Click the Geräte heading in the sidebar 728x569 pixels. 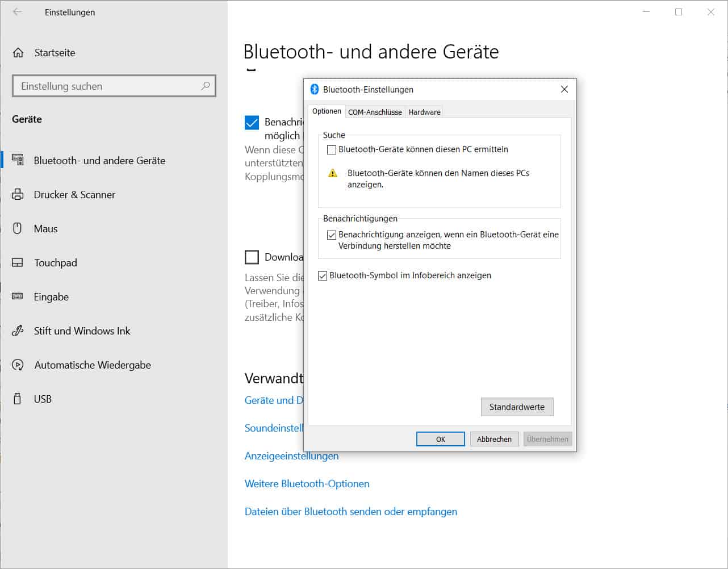click(27, 119)
